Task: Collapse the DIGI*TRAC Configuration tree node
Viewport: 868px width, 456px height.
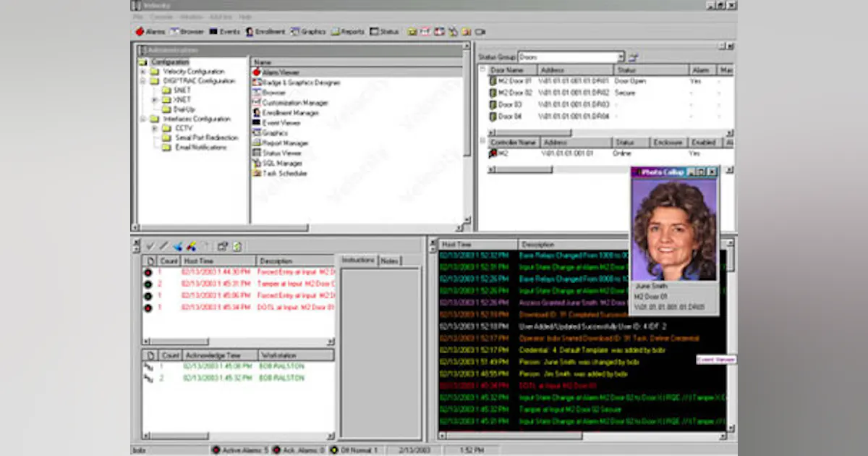Action: [x=143, y=81]
